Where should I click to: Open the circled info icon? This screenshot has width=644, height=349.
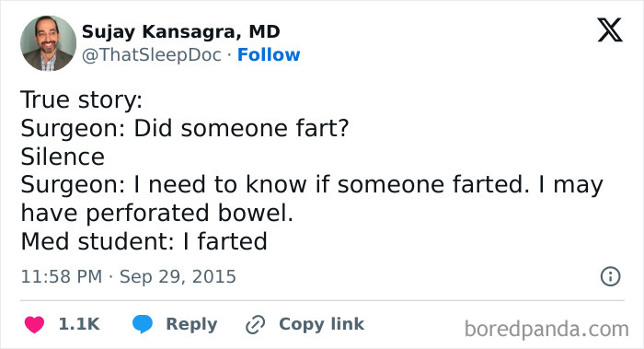(610, 276)
